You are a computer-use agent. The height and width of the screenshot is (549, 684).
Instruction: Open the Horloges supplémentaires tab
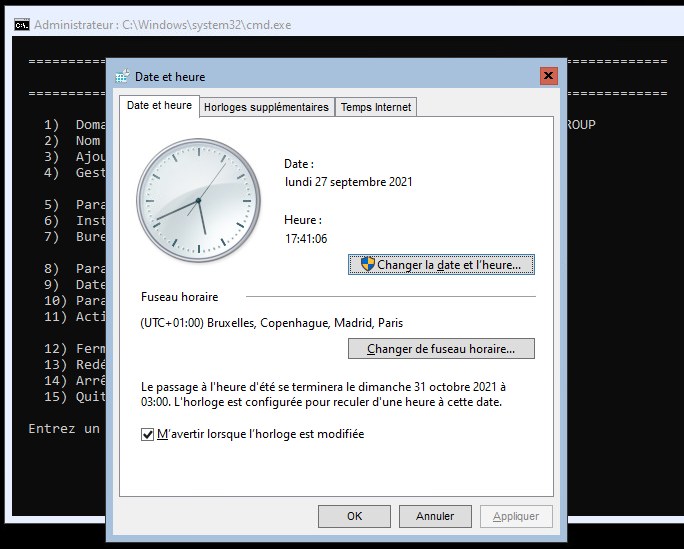click(266, 107)
